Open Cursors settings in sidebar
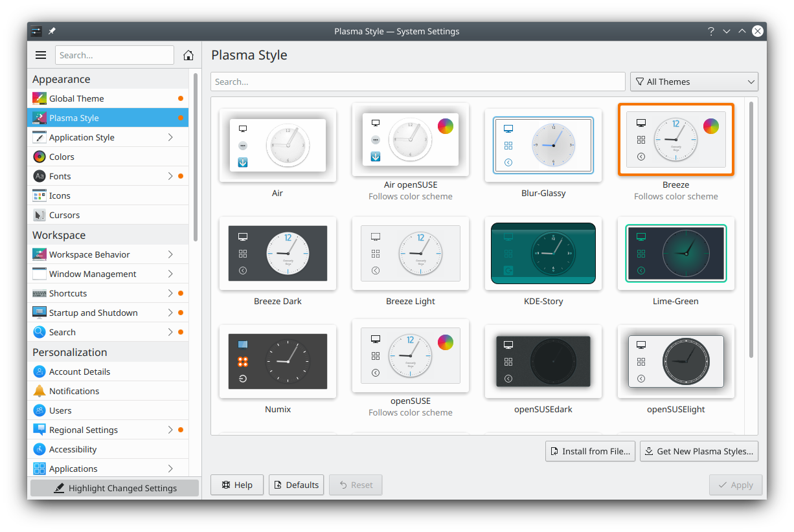Screen dimensions: 794x532 tap(64, 215)
